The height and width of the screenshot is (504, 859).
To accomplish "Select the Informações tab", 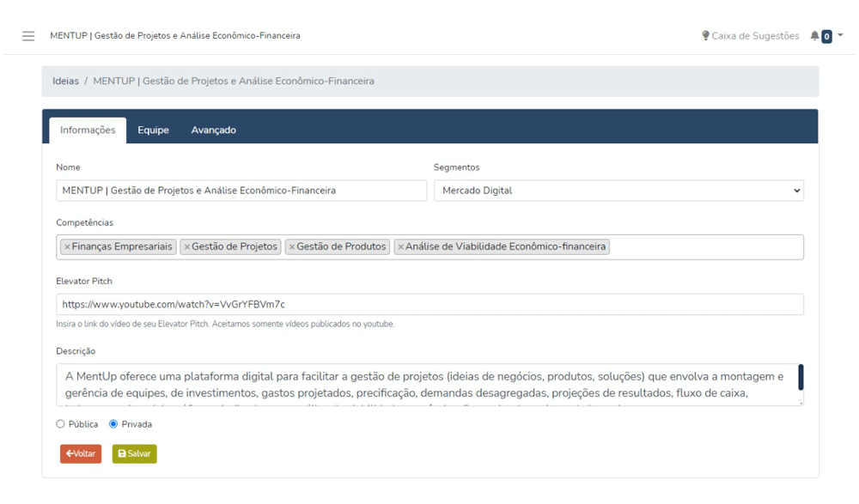I will pyautogui.click(x=88, y=131).
